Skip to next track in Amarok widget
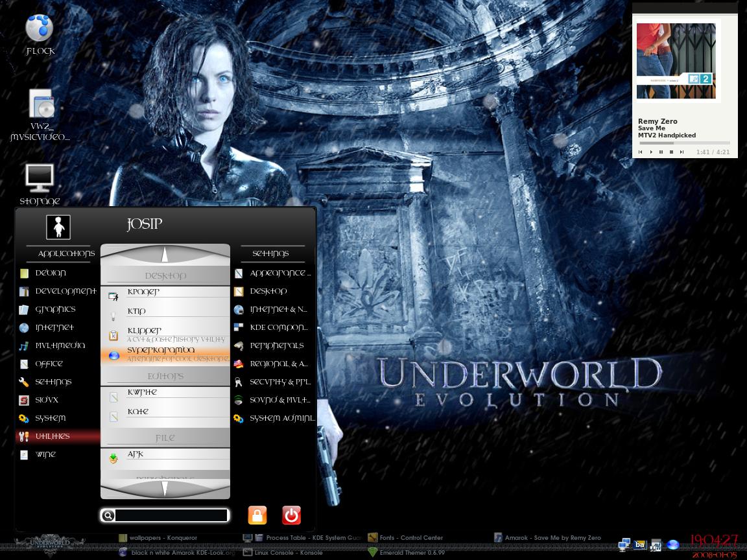Viewport: 747px width, 560px height. tap(682, 152)
